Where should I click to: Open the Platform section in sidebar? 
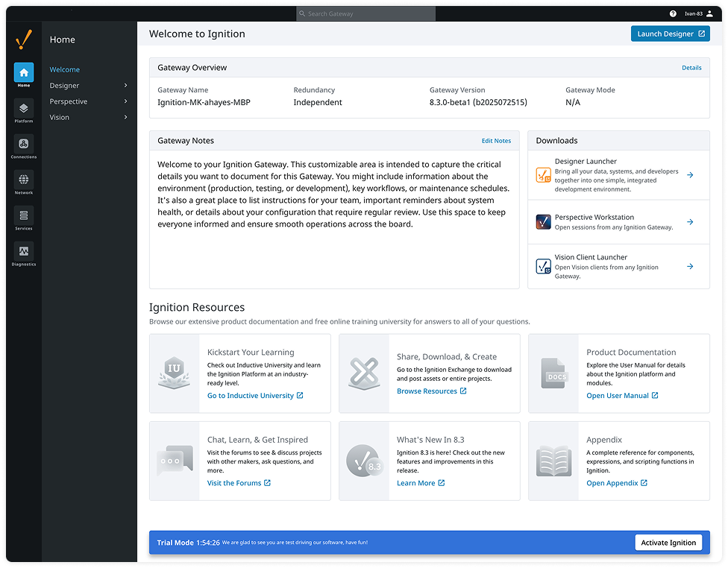click(x=24, y=109)
